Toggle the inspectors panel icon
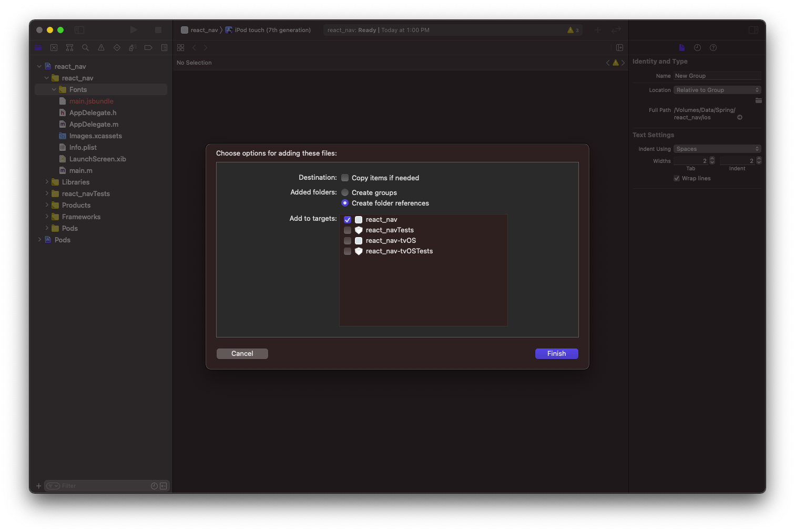 coord(753,30)
